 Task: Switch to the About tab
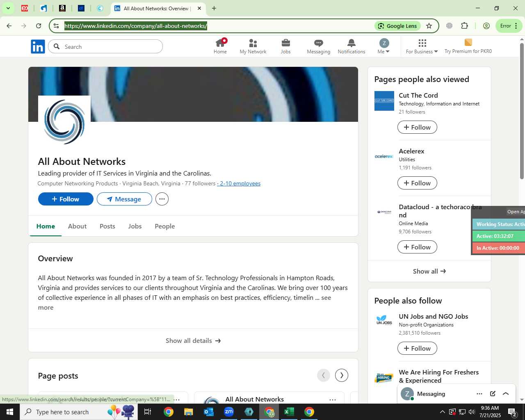[77, 226]
